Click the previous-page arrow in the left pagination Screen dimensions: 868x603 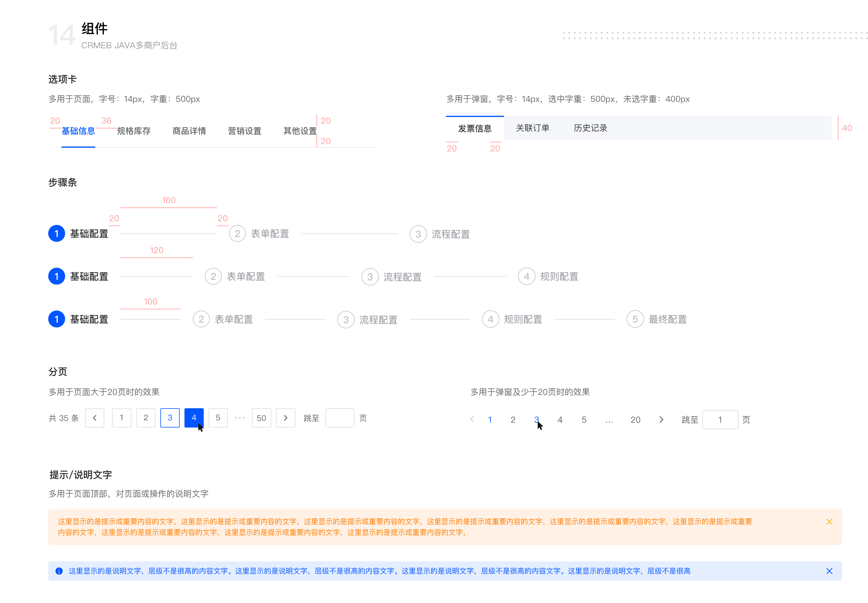pos(94,418)
